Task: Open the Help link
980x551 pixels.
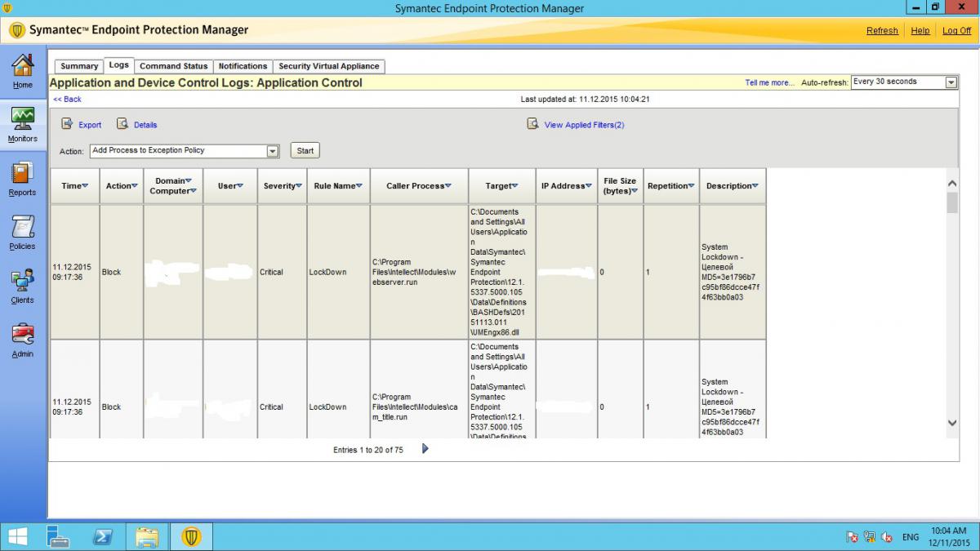Action: click(x=920, y=30)
